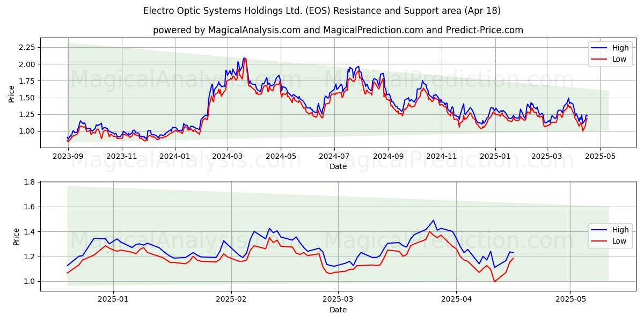The height and width of the screenshot is (322, 644).
Task: Click the 2023-09 date tick label
Action: tap(68, 156)
